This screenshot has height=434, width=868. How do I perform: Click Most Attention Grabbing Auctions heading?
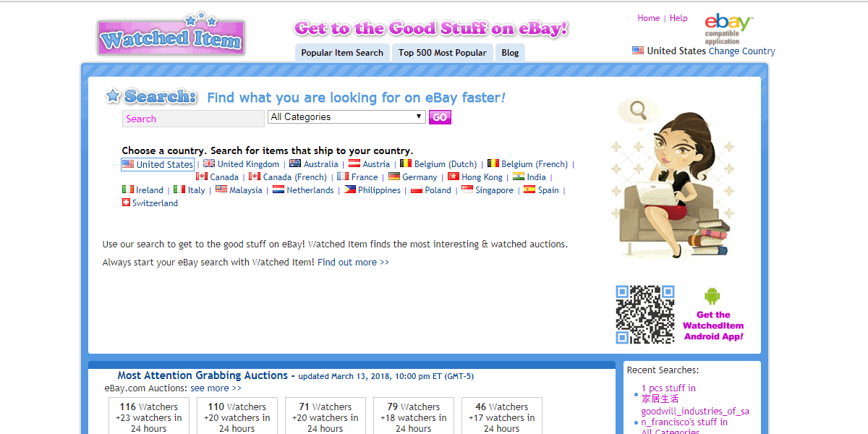point(203,375)
